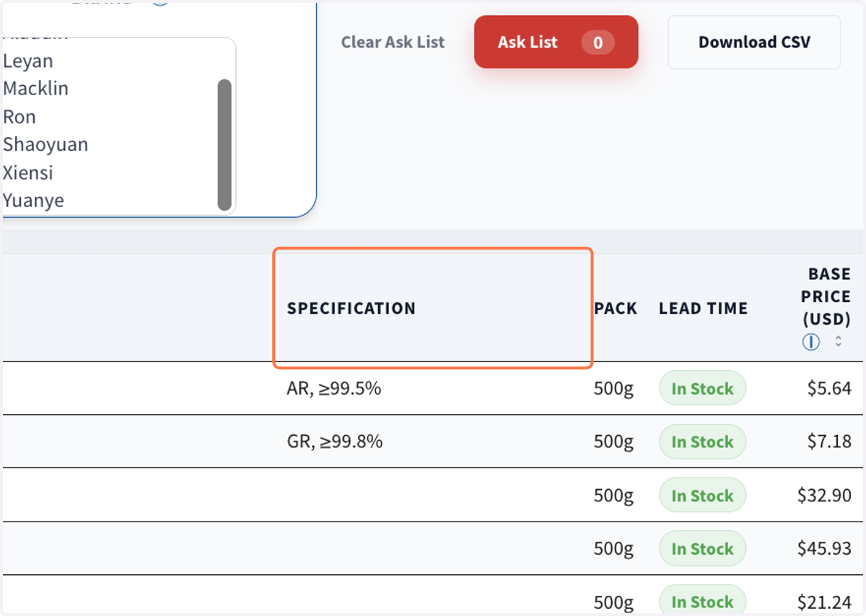The width and height of the screenshot is (866, 616).
Task: Click the 500g pack in $32.90 row
Action: coord(613,495)
